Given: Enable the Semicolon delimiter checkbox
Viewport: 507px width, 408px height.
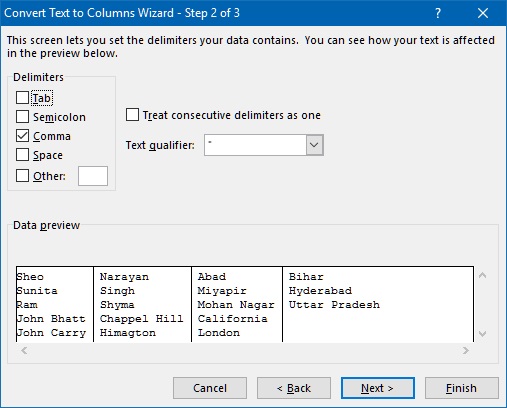Looking at the screenshot, I should click(22, 117).
